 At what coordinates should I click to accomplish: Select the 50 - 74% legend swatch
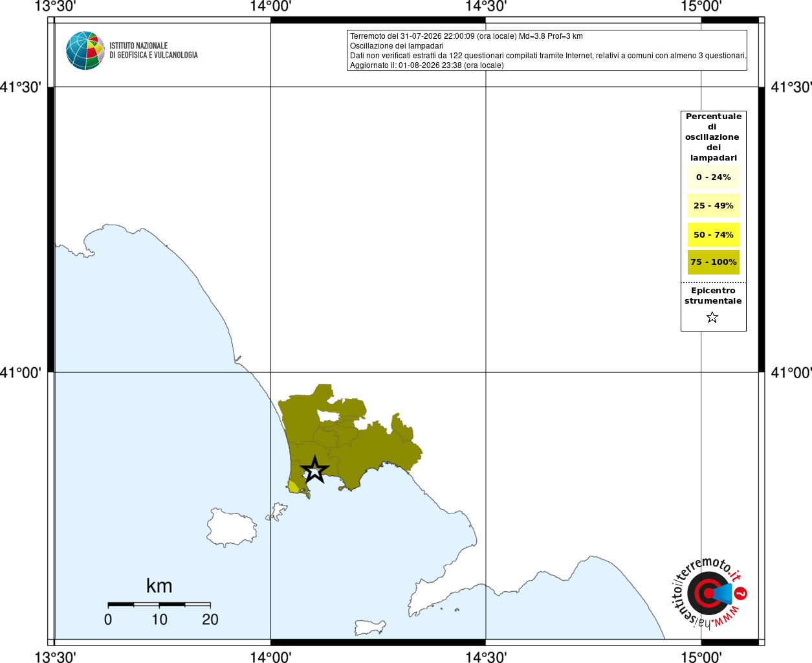click(x=714, y=234)
